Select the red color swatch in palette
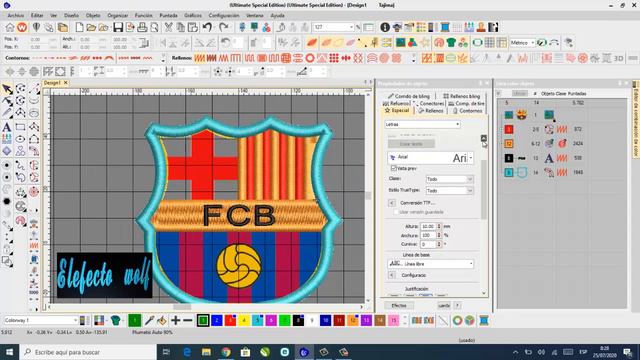The height and width of the screenshot is (360, 640). [230, 320]
